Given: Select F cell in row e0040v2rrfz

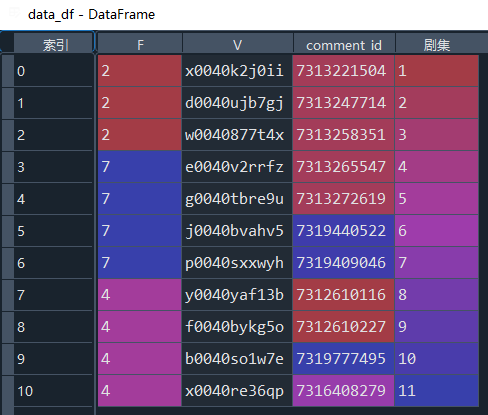Looking at the screenshot, I should point(140,167).
